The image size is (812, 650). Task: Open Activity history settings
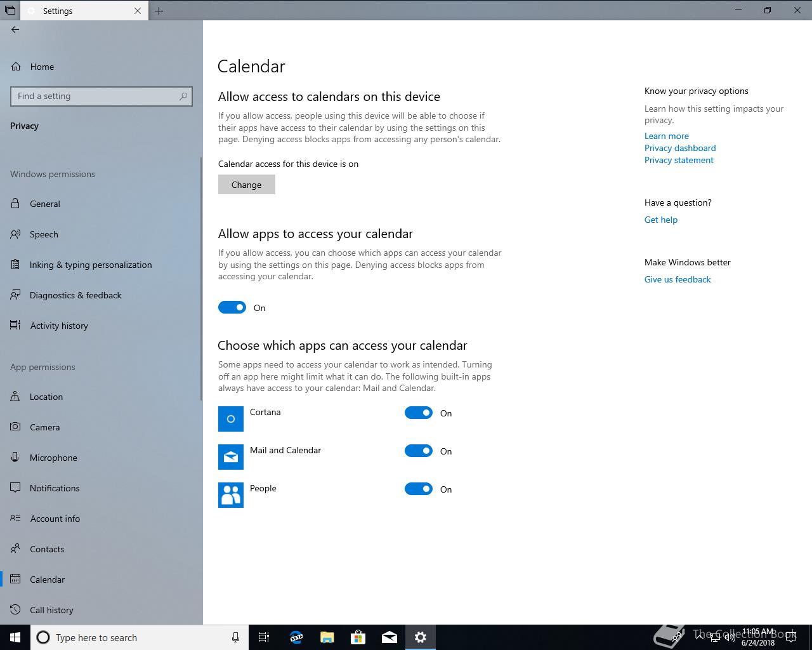point(101,326)
